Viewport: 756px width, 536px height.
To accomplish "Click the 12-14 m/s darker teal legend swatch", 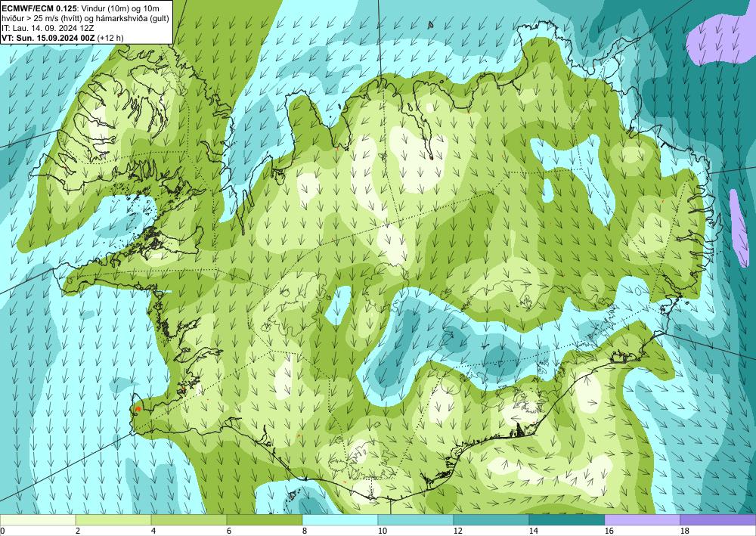I will 491,520.
